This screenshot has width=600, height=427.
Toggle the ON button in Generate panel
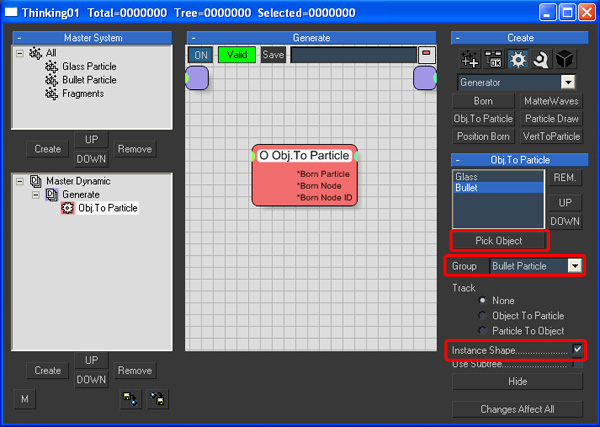click(201, 55)
